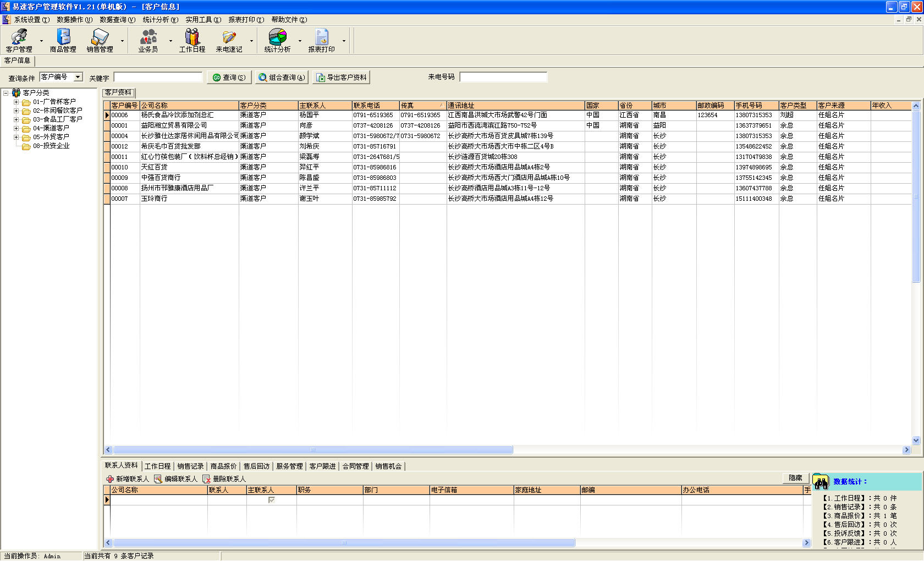
Task: Switch to the 工作日程 tab
Action: click(158, 466)
